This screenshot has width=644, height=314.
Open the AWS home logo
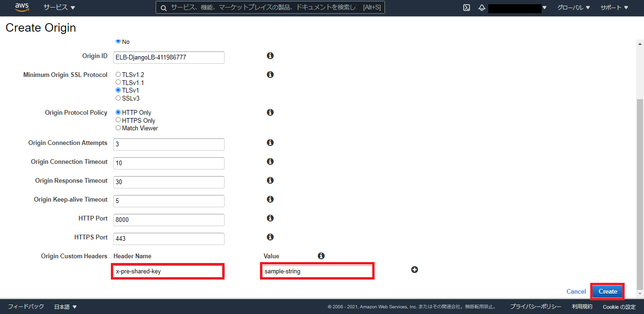click(22, 8)
